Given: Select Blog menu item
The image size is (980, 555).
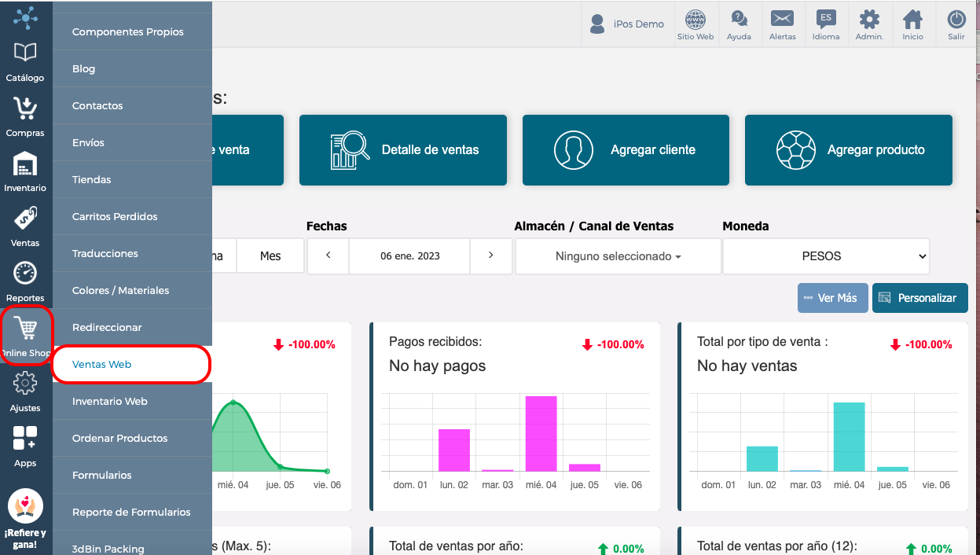Looking at the screenshot, I should click(132, 69).
